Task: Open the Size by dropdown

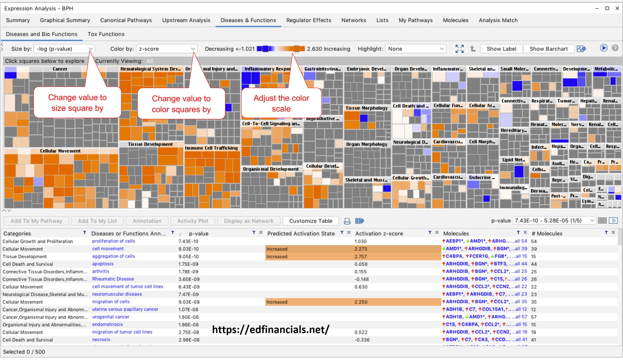Action: click(64, 49)
